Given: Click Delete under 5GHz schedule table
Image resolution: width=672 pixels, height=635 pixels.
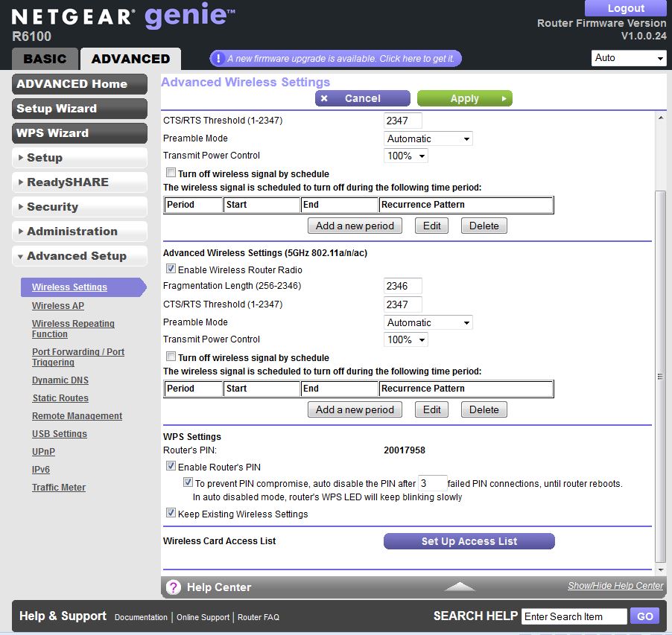Looking at the screenshot, I should (x=484, y=409).
